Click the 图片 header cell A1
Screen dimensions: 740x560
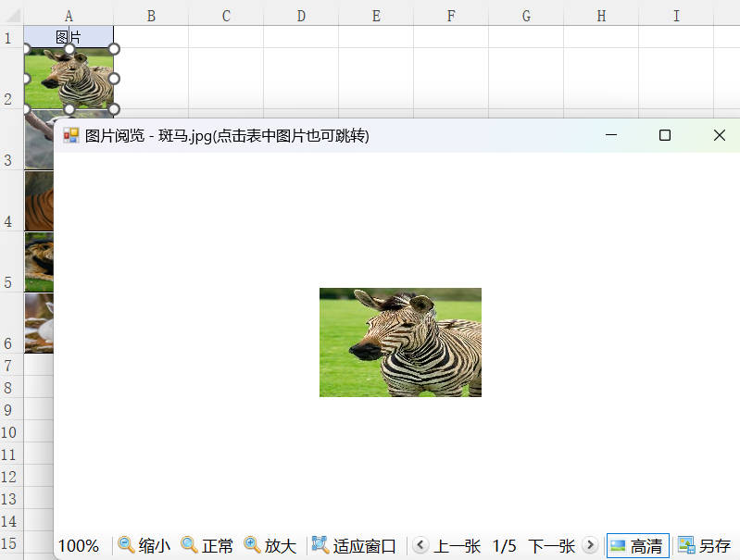[69, 37]
